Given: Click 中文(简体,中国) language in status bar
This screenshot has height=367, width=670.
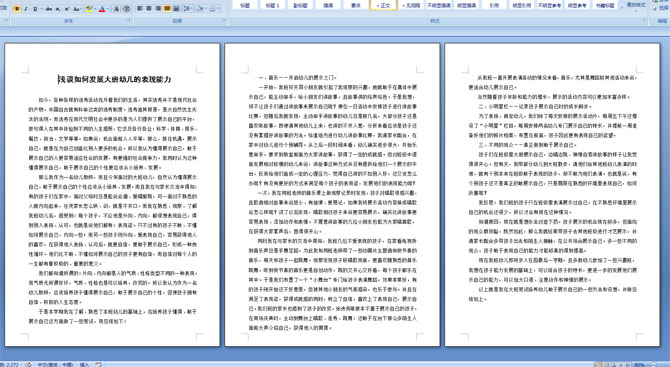Looking at the screenshot, I should tap(55, 364).
